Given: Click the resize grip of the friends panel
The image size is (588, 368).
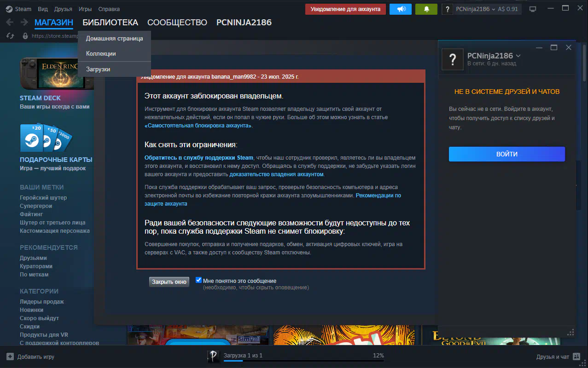Looking at the screenshot, I should click(x=571, y=332).
